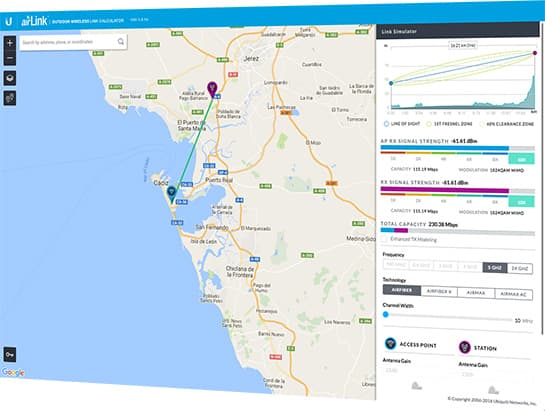Image resolution: width=545 pixels, height=411 pixels.
Task: Click the airLink logo in header
Action: point(34,21)
